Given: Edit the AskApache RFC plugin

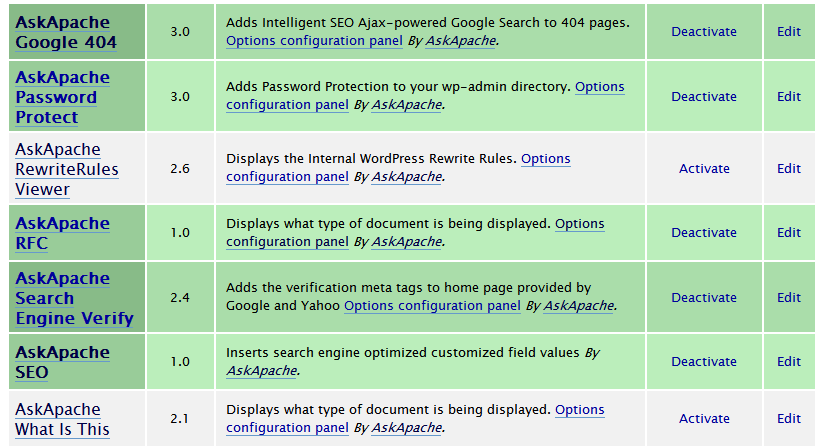Looking at the screenshot, I should pyautogui.click(x=789, y=232).
